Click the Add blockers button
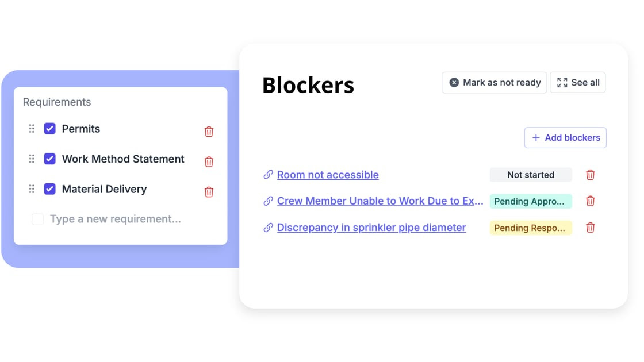This screenshot has height=362, width=644. (566, 137)
